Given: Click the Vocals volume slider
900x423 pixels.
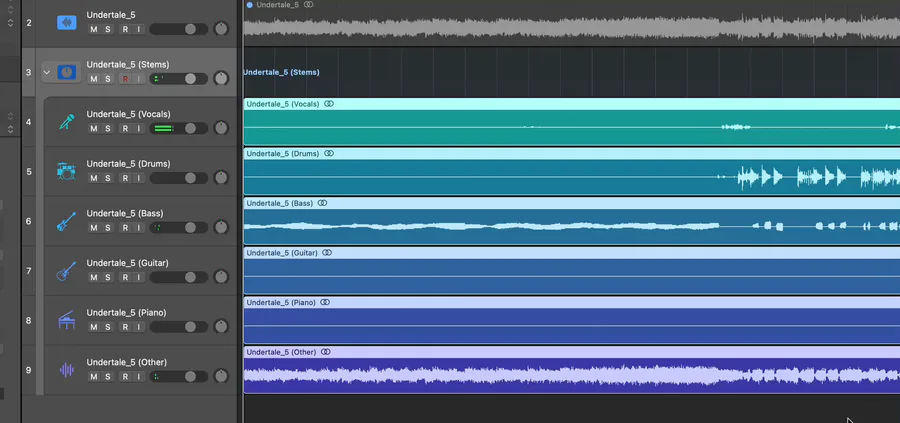Looking at the screenshot, I should [x=179, y=129].
